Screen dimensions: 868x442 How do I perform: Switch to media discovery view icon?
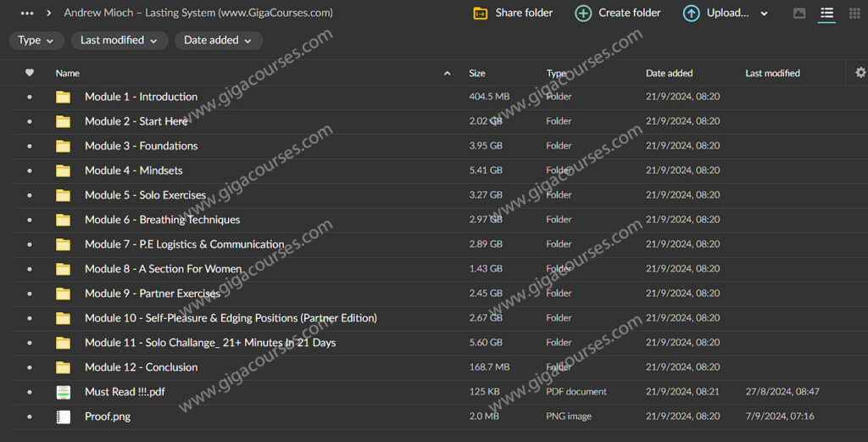pos(798,14)
